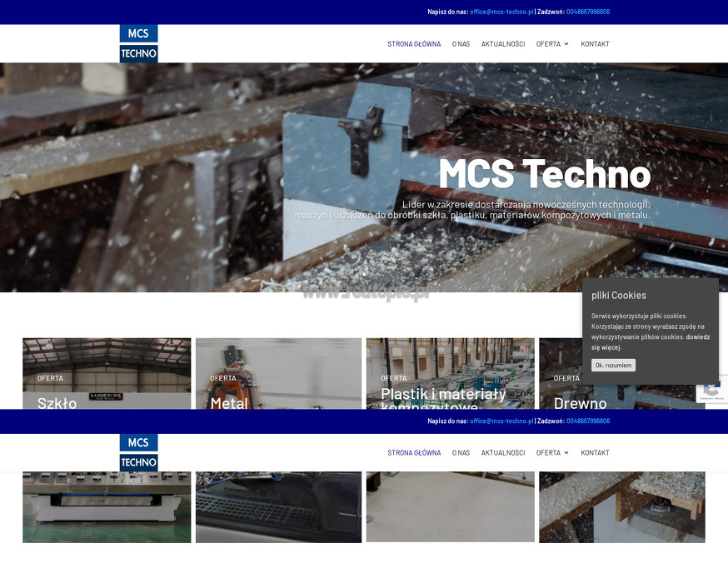Open AKTUALNOŚCI in the header above the hero
This screenshot has height=583, width=728.
503,44
